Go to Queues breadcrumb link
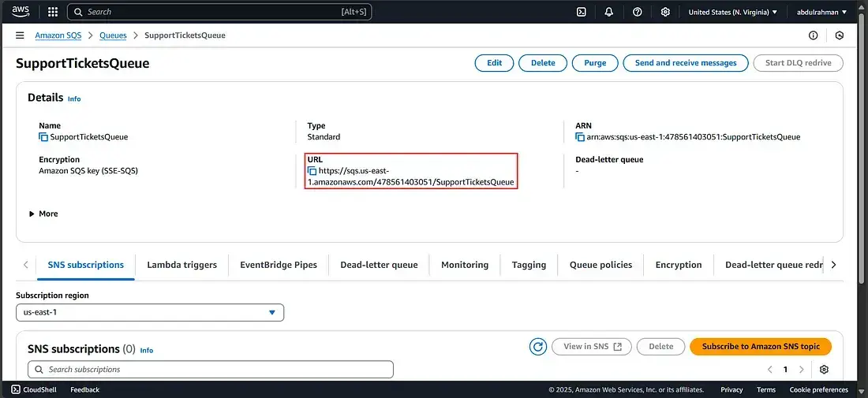The height and width of the screenshot is (398, 868). pyautogui.click(x=113, y=35)
